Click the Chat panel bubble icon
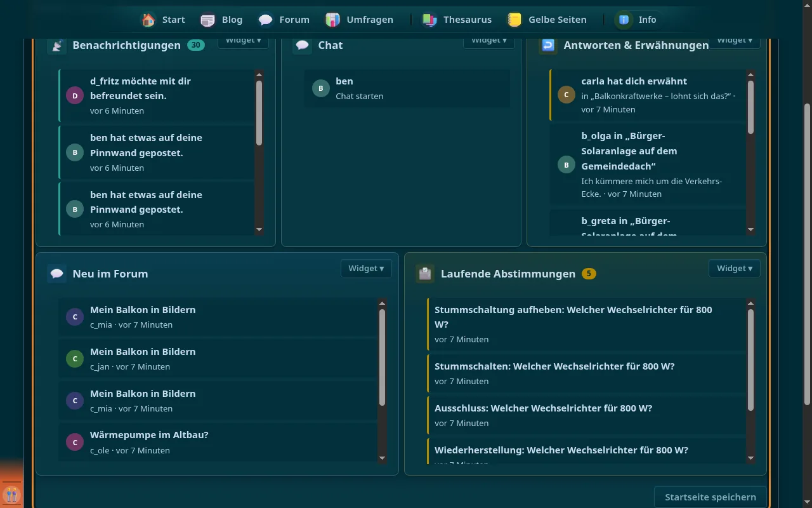Screen dimensions: 812x508 click(303, 45)
